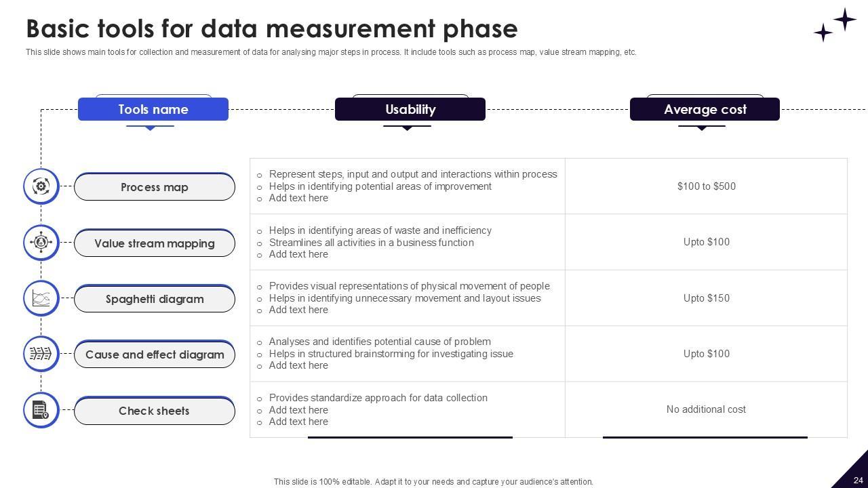Select the Average cost header
Viewport: 868px width, 488px height.
coord(705,109)
